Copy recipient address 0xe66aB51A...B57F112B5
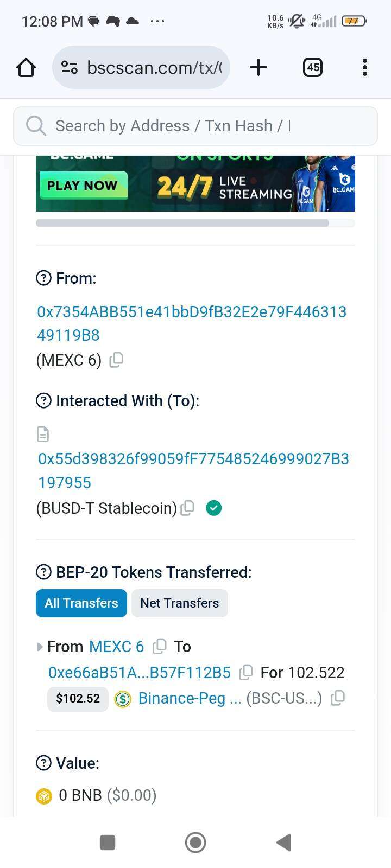391x868 pixels. (x=246, y=672)
